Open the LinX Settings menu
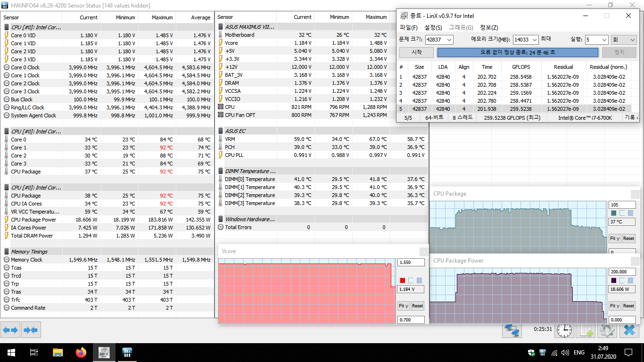The width and height of the screenshot is (644, 362). coord(433,27)
